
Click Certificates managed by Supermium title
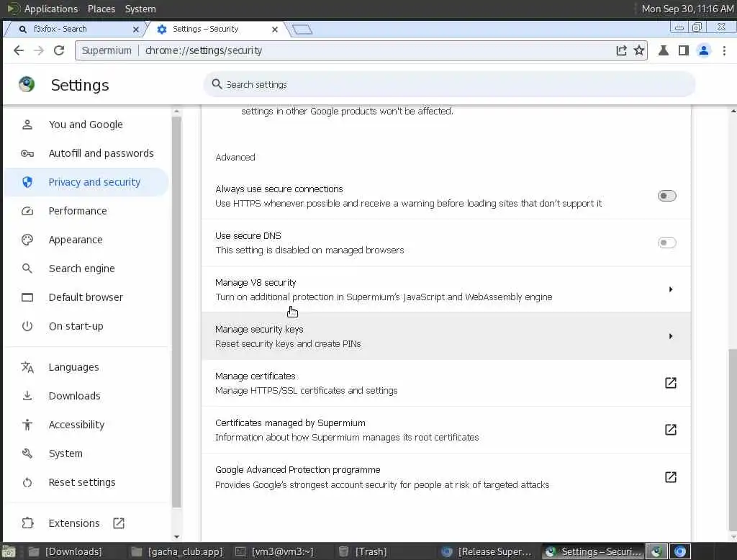[290, 423]
